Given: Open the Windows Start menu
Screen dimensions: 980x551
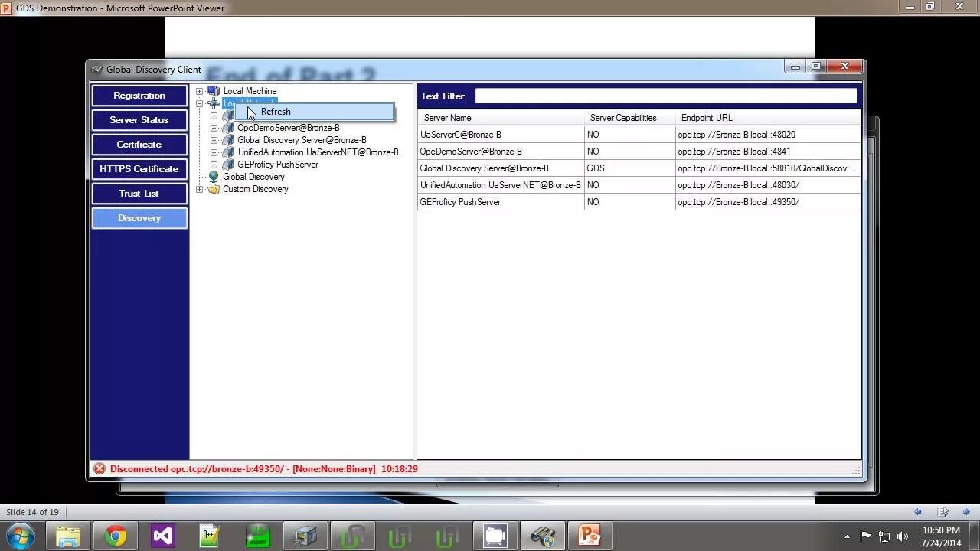Looking at the screenshot, I should point(20,536).
